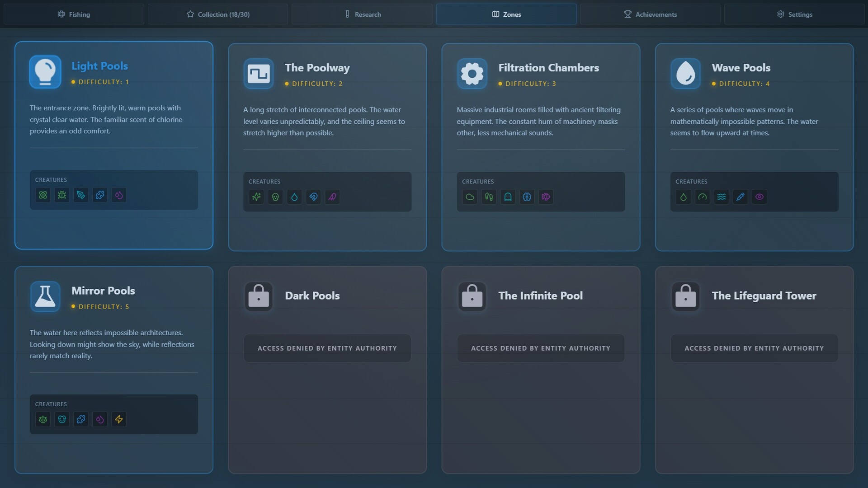Select the skull creature in The Poolway
This screenshot has width=868, height=488.
click(275, 197)
